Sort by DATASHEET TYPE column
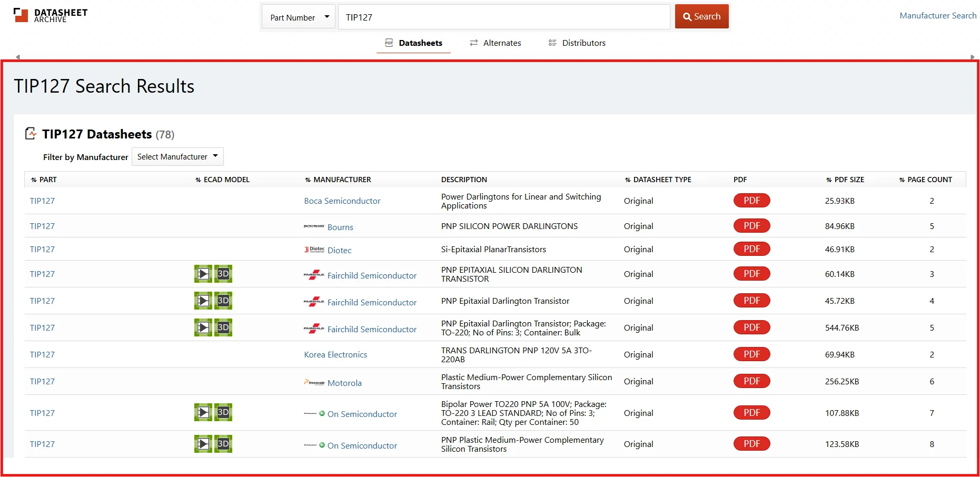Screen dimensions: 980x477 [658, 180]
